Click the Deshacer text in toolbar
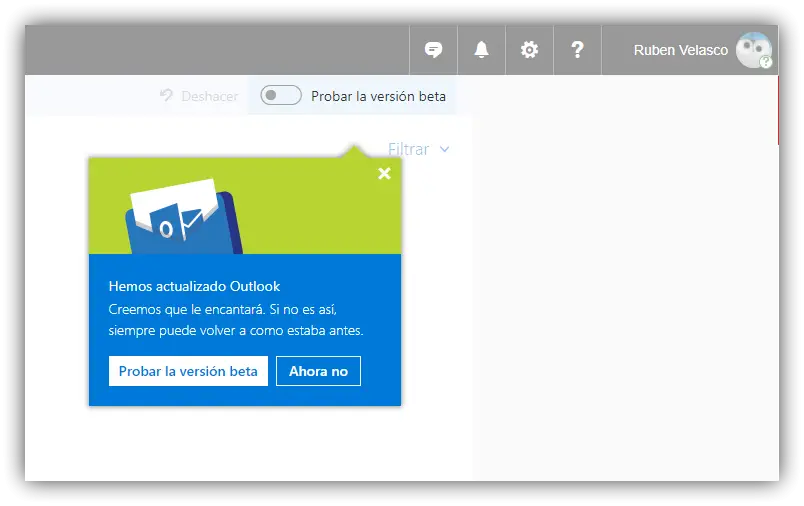Viewport: 804px width, 506px height. pos(210,96)
